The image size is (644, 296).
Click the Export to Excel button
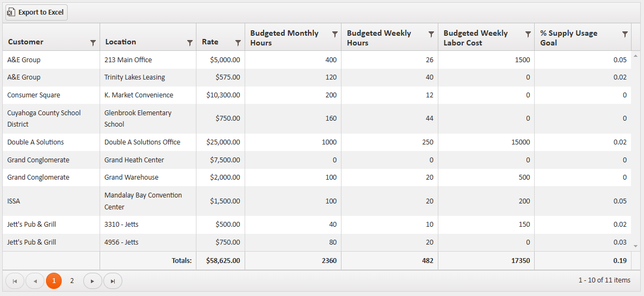click(x=36, y=12)
